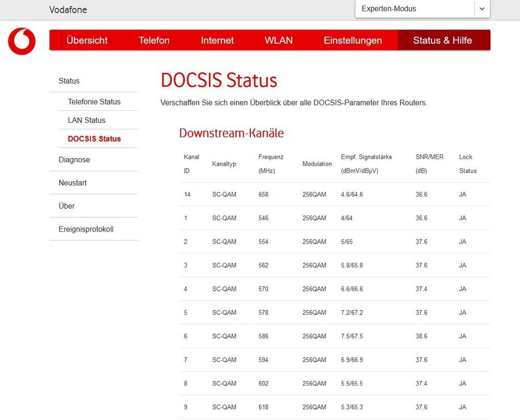Expand the Status sidebar entry

[x=69, y=81]
